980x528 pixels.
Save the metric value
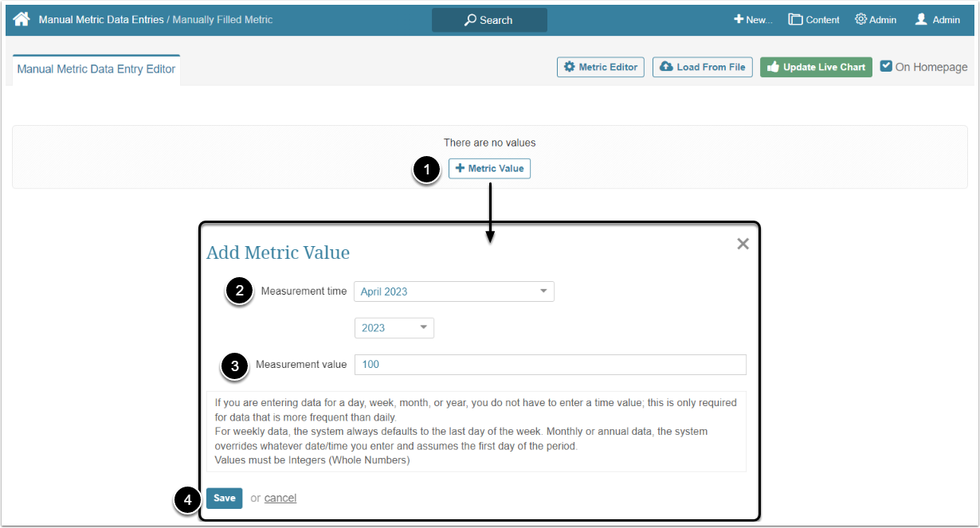coord(224,498)
